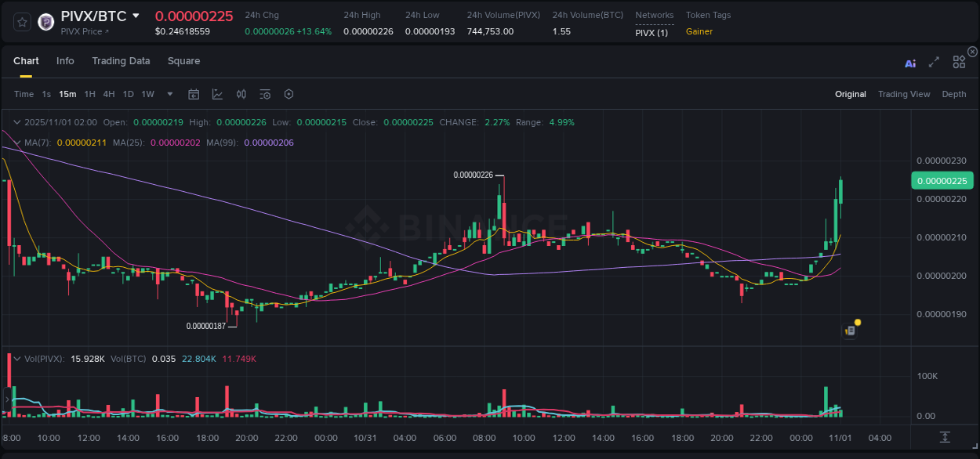Open the widgets grid icon
Image resolution: width=980 pixels, height=459 pixels.
(959, 62)
